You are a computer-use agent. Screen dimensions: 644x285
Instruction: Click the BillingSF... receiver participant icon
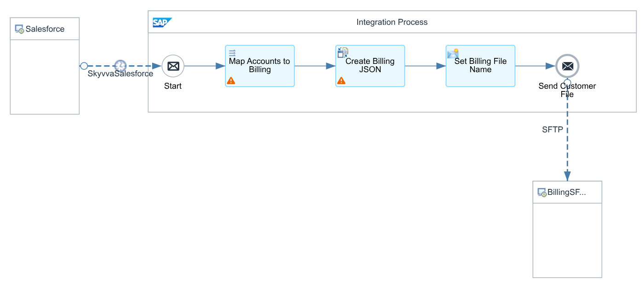[542, 193]
